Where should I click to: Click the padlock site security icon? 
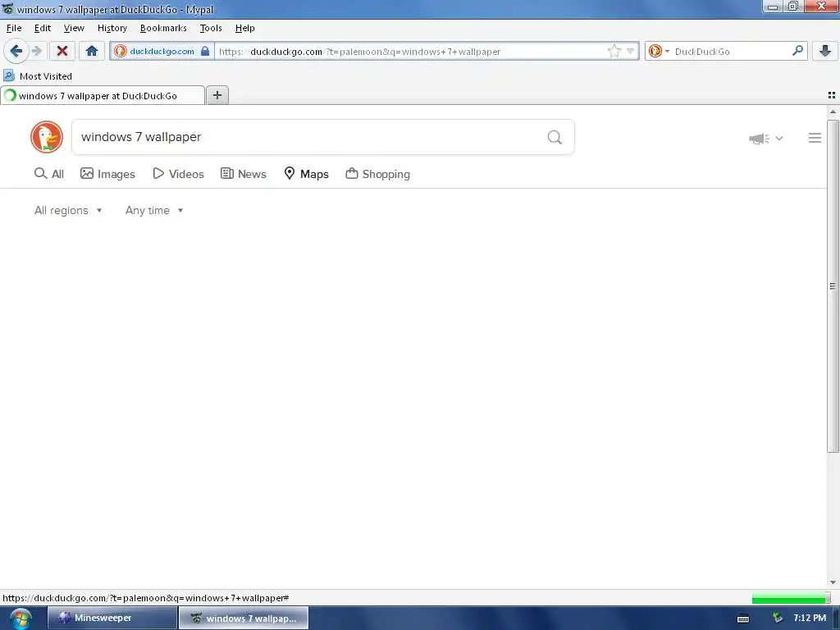pyautogui.click(x=205, y=51)
